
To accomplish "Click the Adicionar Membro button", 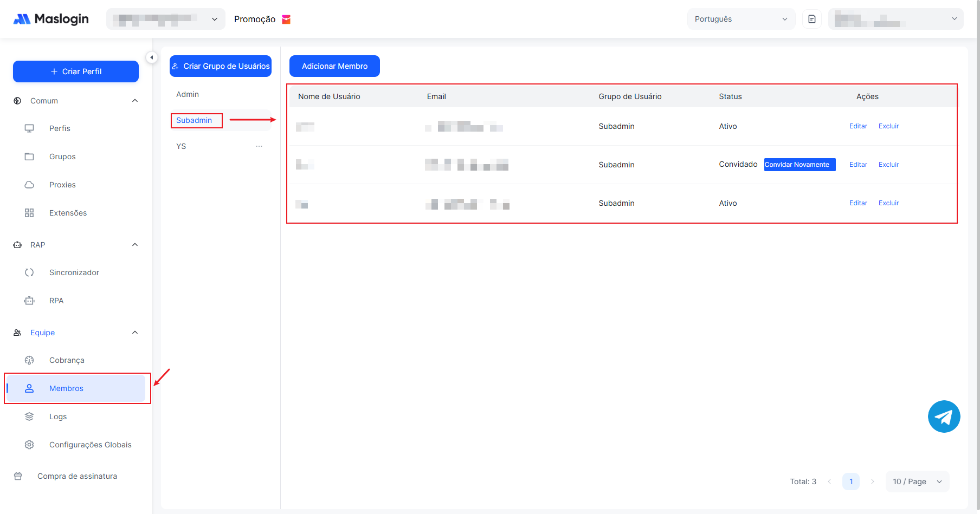I will tap(334, 66).
